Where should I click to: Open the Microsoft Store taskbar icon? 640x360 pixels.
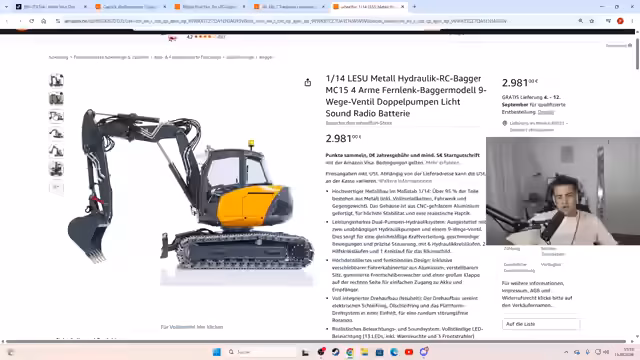click(379, 352)
